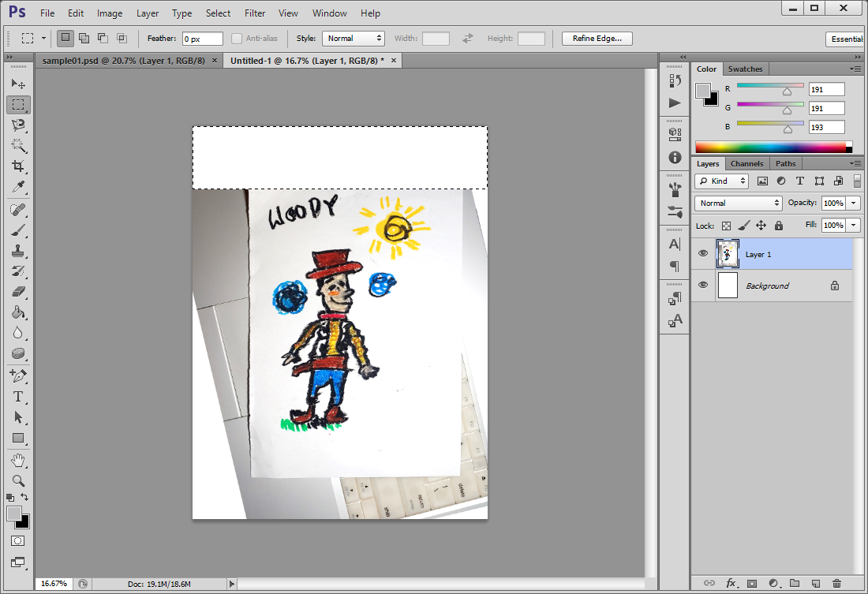Select the Clone Stamp tool

18,251
